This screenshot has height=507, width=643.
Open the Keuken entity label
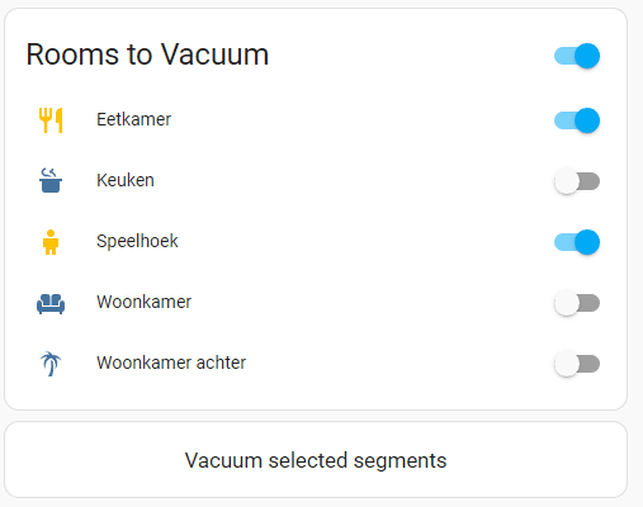pos(125,180)
